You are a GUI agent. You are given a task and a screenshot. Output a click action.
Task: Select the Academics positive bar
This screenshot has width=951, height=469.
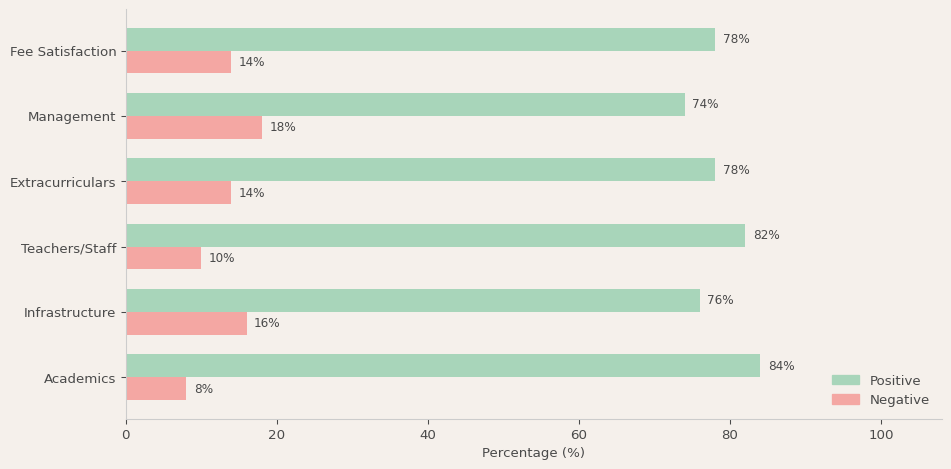pyautogui.click(x=442, y=366)
